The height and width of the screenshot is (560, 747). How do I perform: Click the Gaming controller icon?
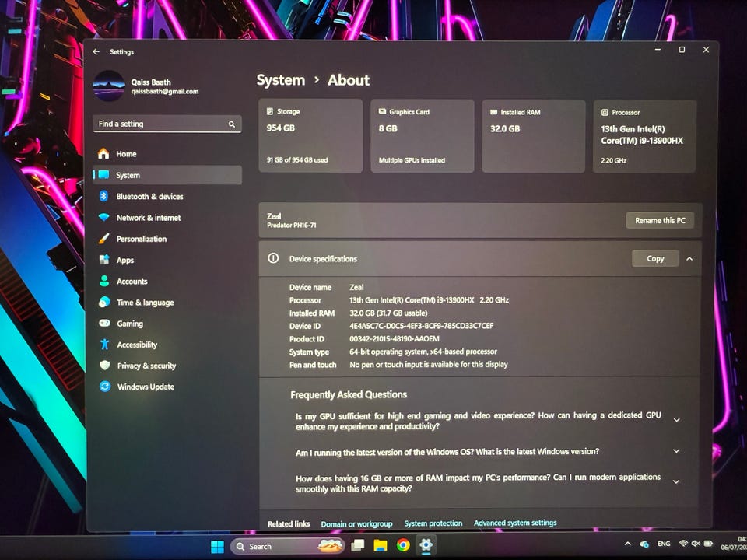104,323
